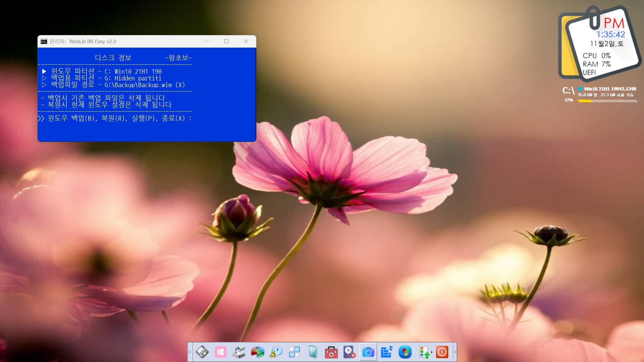Click the '윈도우 백업(B), 복원(R)' prompt line
The width and height of the screenshot is (644, 362).
tap(115, 118)
